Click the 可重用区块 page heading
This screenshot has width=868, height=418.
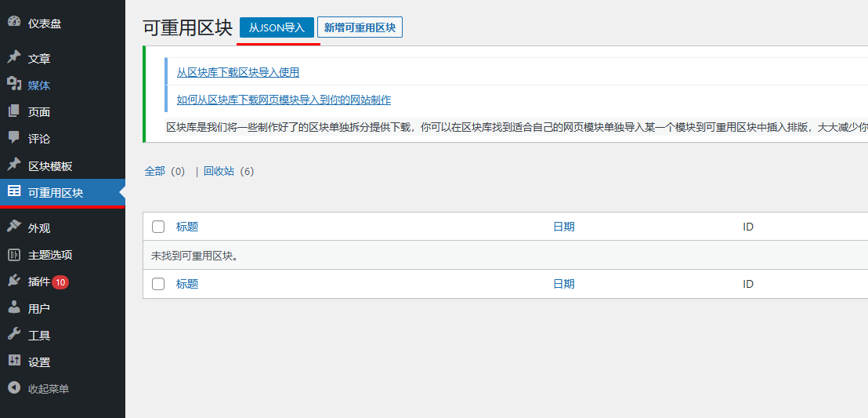click(188, 28)
